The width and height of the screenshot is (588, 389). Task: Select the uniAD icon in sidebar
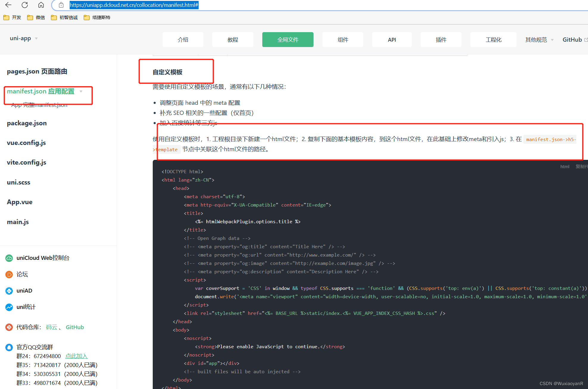pyautogui.click(x=9, y=290)
